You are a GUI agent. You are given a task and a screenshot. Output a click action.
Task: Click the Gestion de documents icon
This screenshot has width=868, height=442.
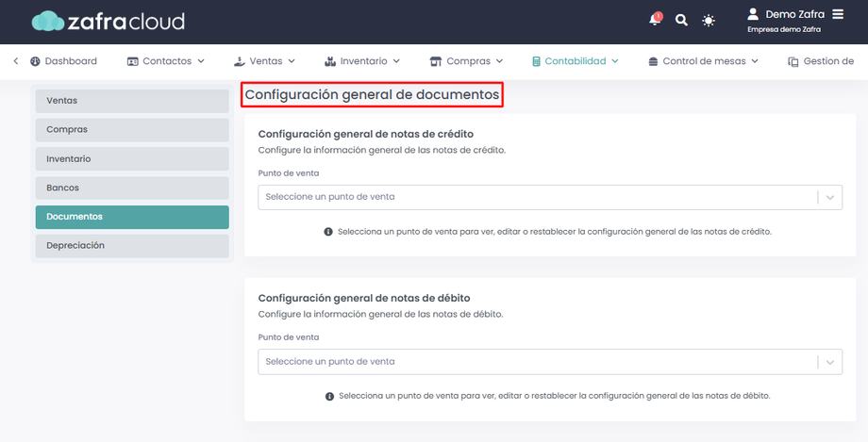(x=793, y=61)
